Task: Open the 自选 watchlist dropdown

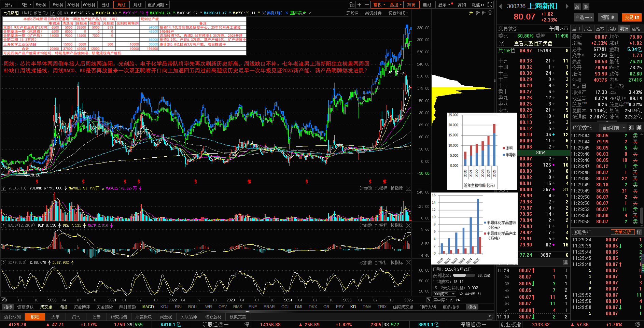Action: click(584, 17)
